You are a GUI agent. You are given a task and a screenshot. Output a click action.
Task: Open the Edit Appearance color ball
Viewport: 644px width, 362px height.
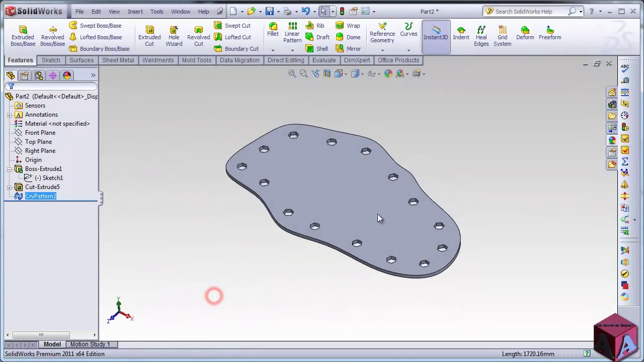click(x=388, y=74)
